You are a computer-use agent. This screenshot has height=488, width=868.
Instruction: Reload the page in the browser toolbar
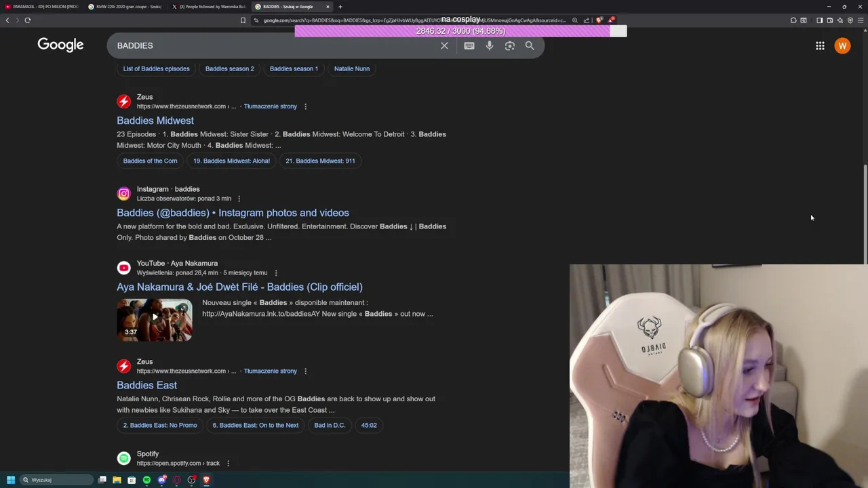click(28, 20)
